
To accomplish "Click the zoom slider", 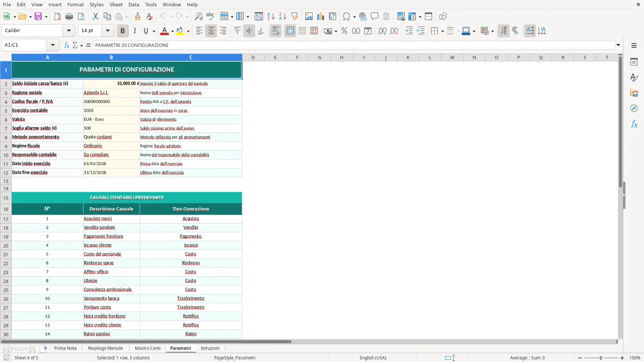I will click(601, 358).
